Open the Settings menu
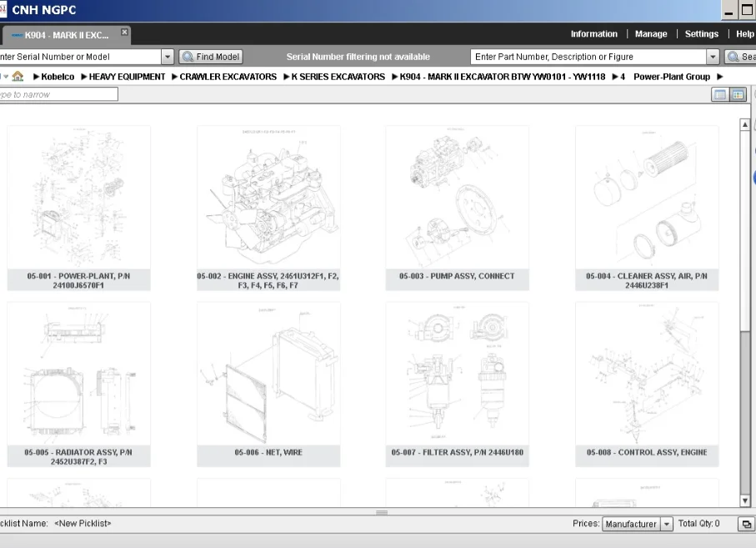This screenshot has width=756, height=548. [x=701, y=34]
